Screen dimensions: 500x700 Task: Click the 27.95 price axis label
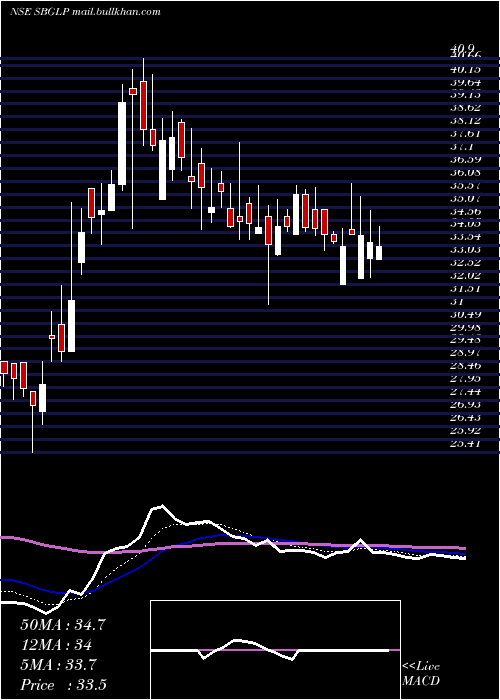465,379
